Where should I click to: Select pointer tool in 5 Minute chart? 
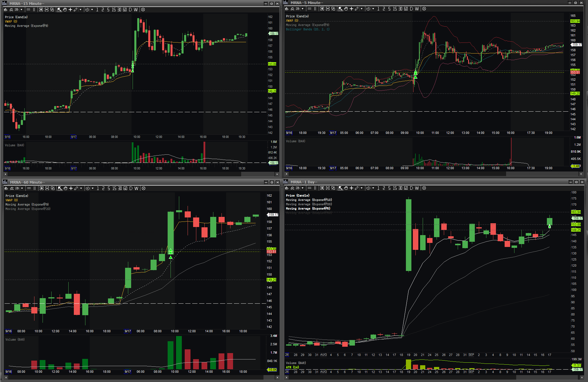[x=340, y=9]
